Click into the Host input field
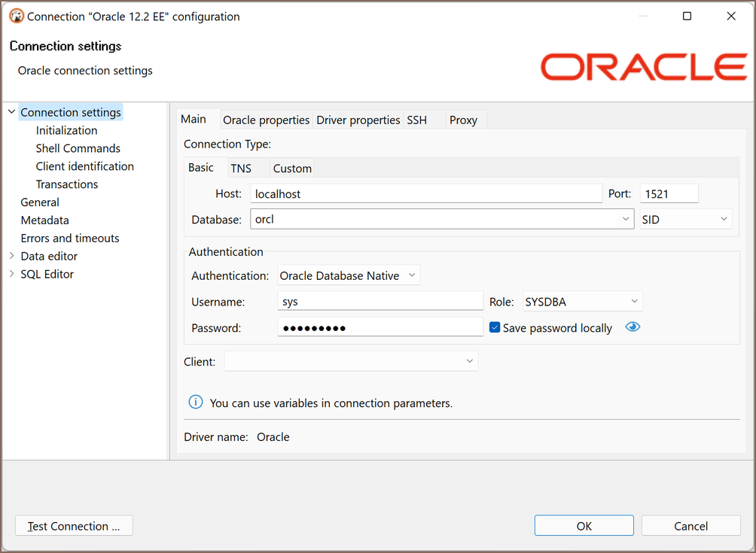 coord(426,193)
